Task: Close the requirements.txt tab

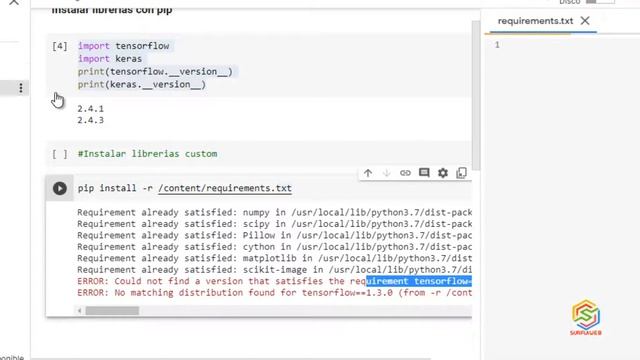Action: 585,21
